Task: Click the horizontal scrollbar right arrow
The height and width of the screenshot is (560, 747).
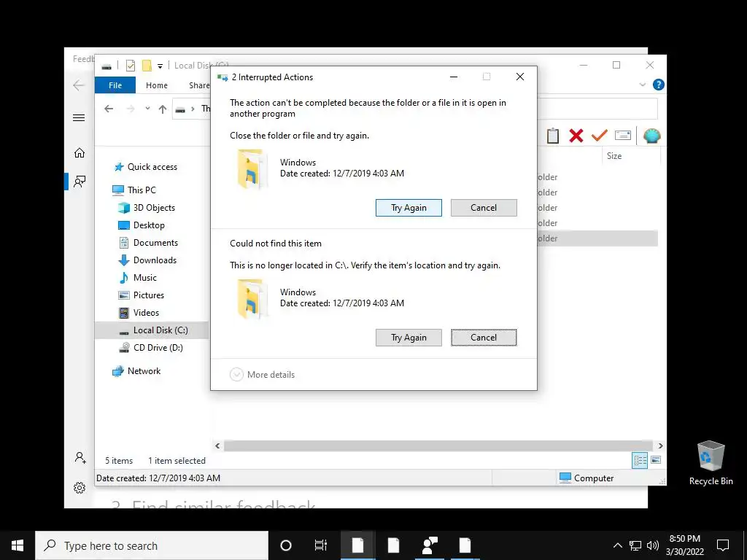Action: pyautogui.click(x=660, y=446)
